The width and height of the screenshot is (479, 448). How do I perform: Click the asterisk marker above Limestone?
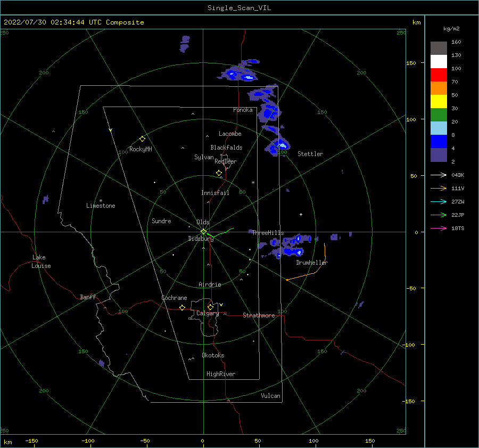point(101,201)
